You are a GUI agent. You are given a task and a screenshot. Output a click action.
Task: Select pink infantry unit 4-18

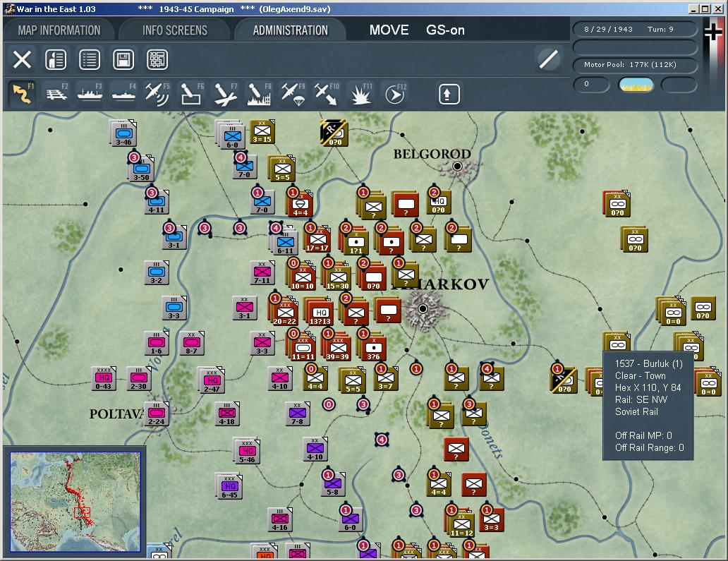(x=227, y=414)
